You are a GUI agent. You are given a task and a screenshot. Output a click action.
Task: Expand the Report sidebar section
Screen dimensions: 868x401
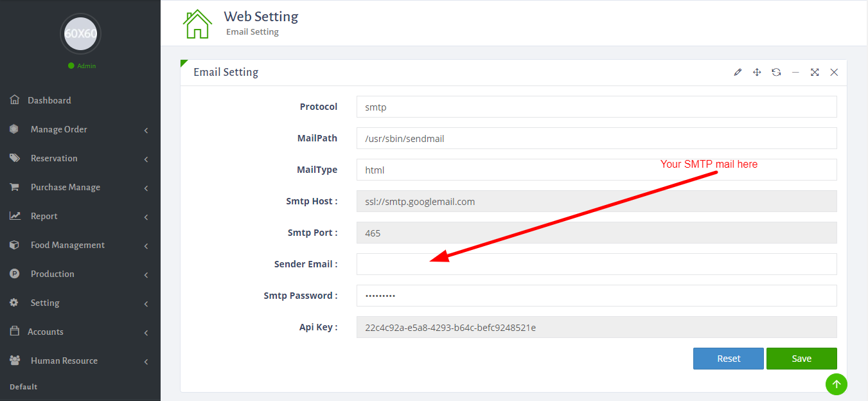(44, 216)
